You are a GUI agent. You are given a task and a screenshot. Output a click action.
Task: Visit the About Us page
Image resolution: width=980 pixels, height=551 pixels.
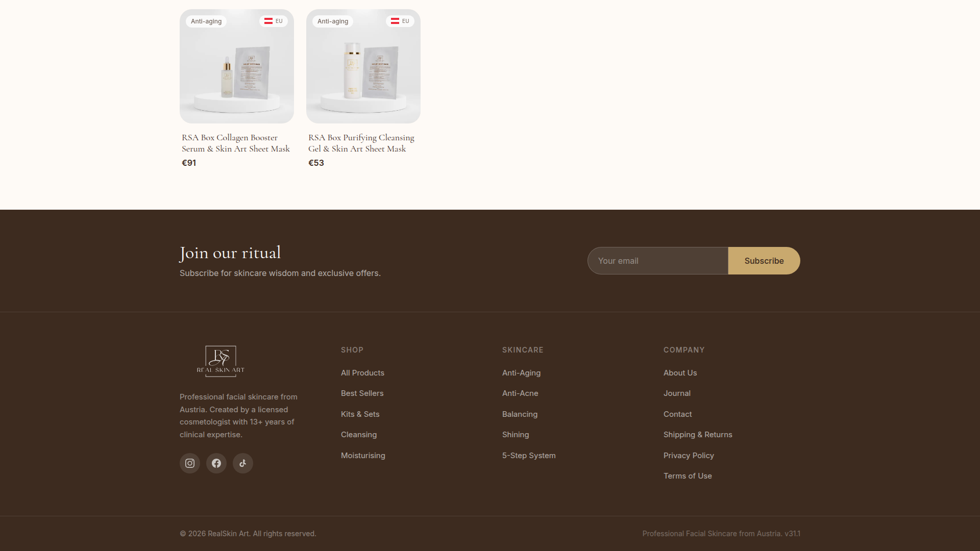click(680, 372)
